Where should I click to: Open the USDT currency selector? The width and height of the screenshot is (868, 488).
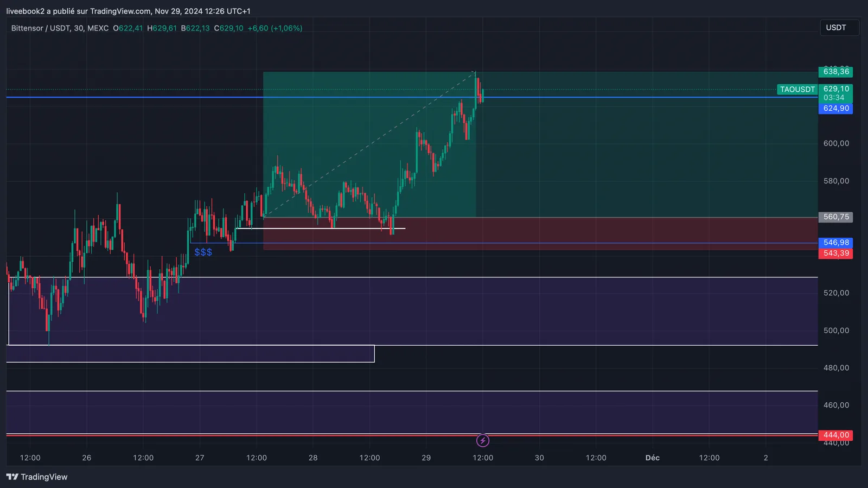[x=838, y=28]
